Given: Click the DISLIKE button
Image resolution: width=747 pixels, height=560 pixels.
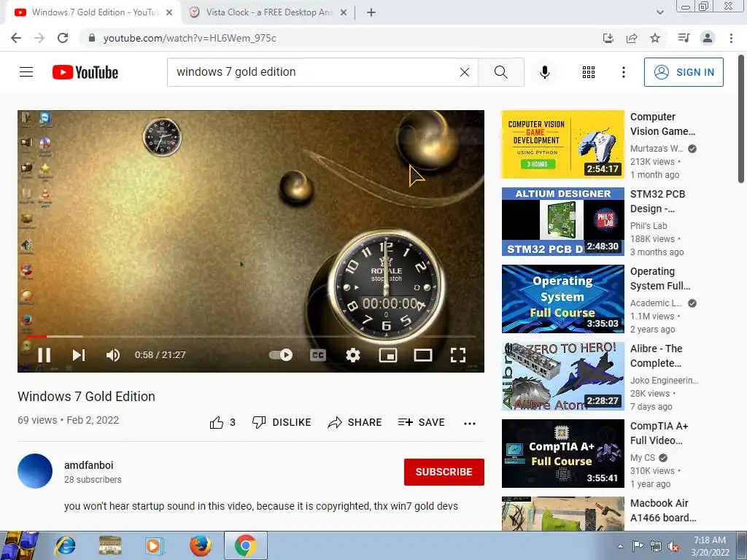Looking at the screenshot, I should pos(282,422).
